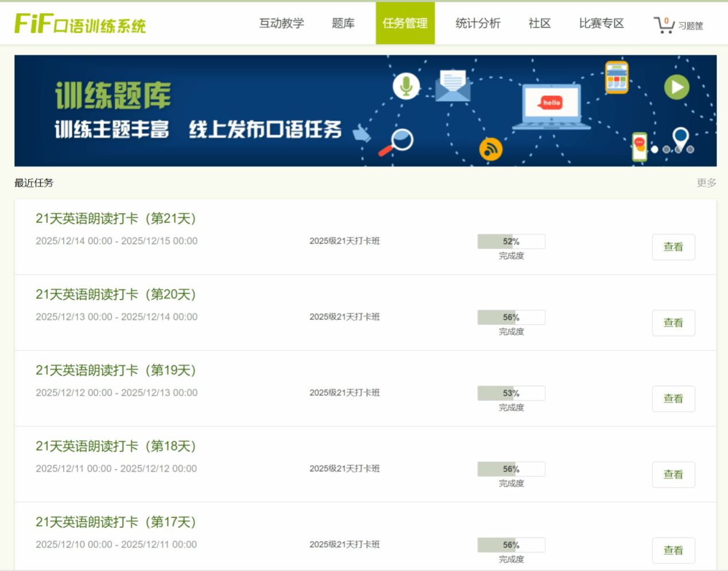This screenshot has height=571, width=728.
Task: Open the 习题筐 shopping cart icon
Action: [664, 25]
